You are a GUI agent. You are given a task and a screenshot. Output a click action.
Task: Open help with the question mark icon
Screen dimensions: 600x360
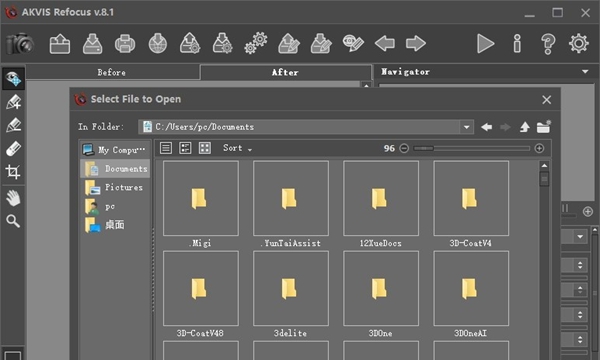[x=548, y=44]
